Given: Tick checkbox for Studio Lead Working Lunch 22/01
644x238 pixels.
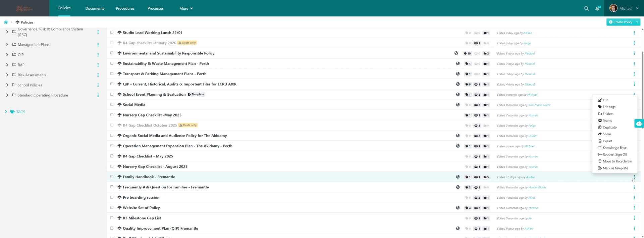Looking at the screenshot, I should (x=112, y=33).
